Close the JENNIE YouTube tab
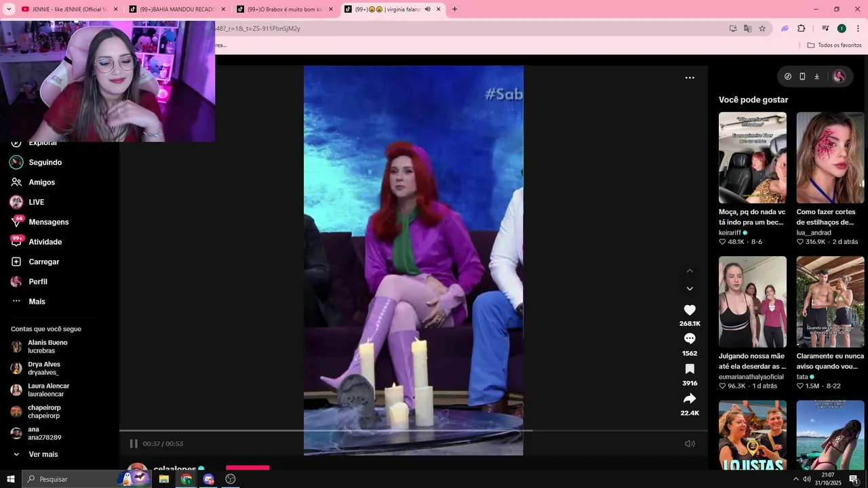This screenshot has width=868, height=488. click(115, 9)
